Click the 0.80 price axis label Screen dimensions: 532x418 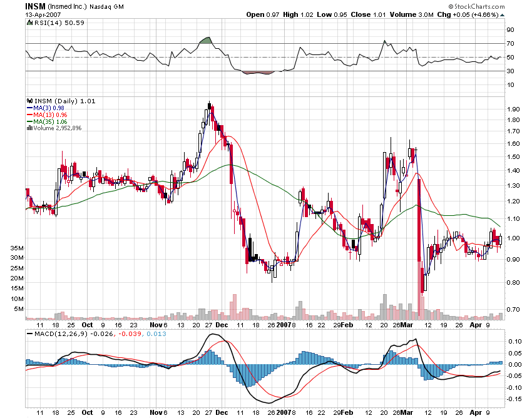point(513,282)
